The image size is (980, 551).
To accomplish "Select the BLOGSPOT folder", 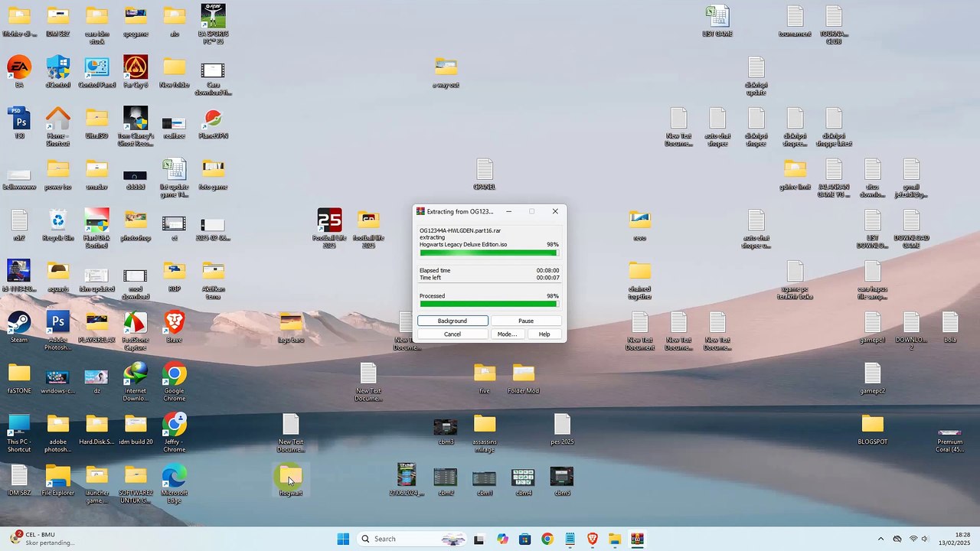I will (x=872, y=429).
